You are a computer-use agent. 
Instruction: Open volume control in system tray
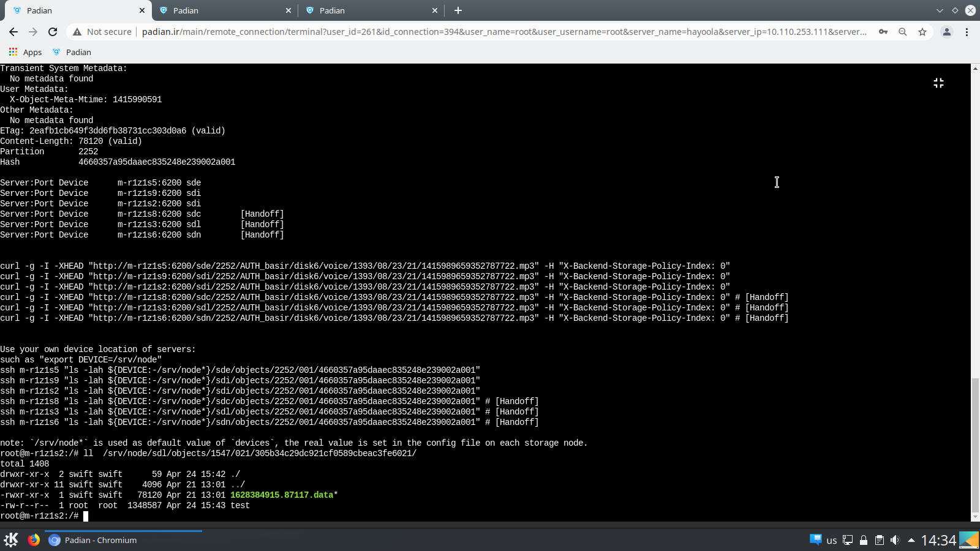pos(895,540)
